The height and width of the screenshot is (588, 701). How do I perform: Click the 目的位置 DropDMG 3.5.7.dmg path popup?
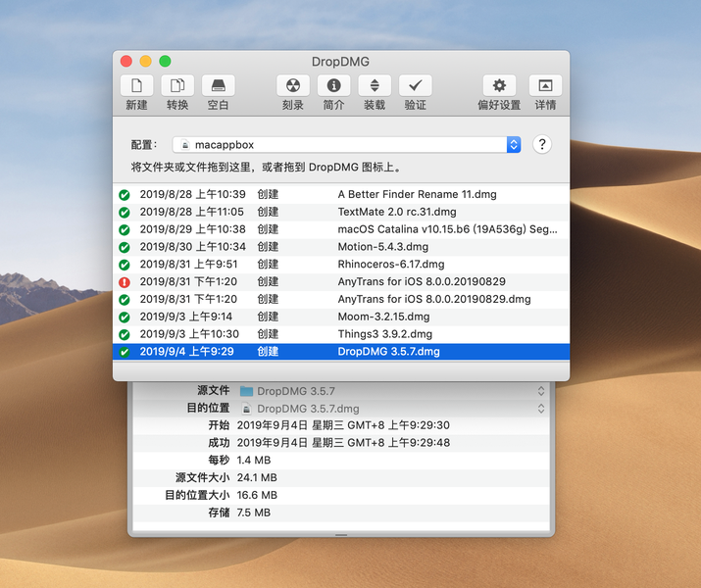[x=392, y=409]
